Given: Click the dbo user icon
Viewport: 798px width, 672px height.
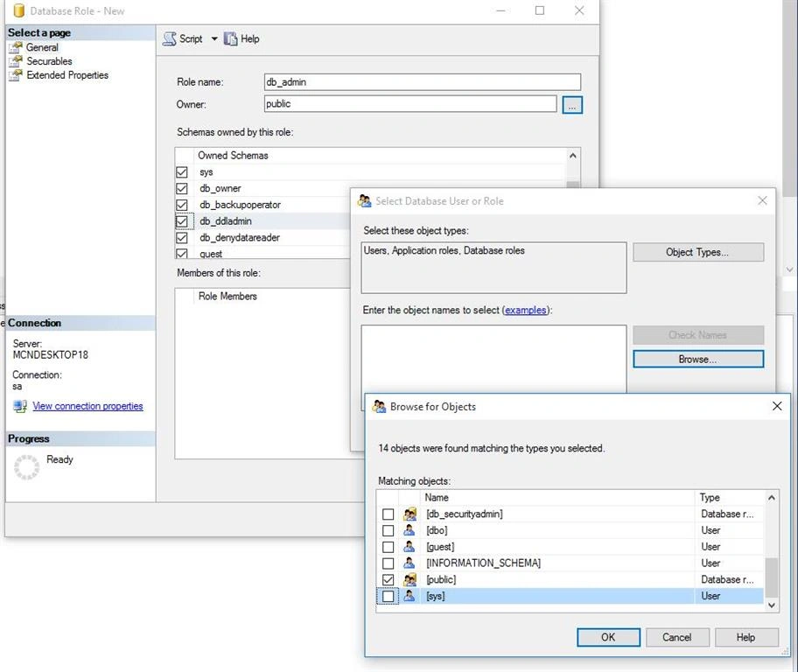Looking at the screenshot, I should tap(409, 530).
